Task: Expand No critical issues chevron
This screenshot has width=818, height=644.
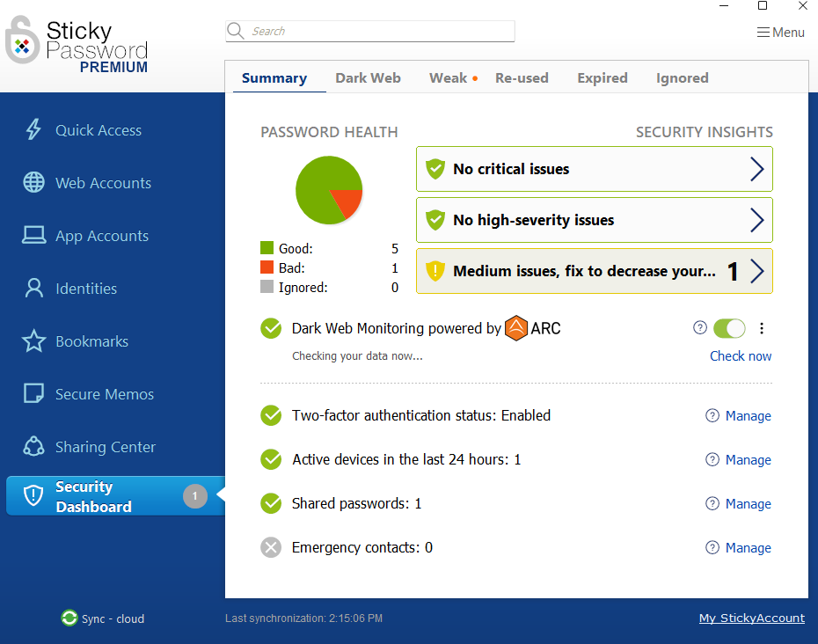Action: (757, 169)
